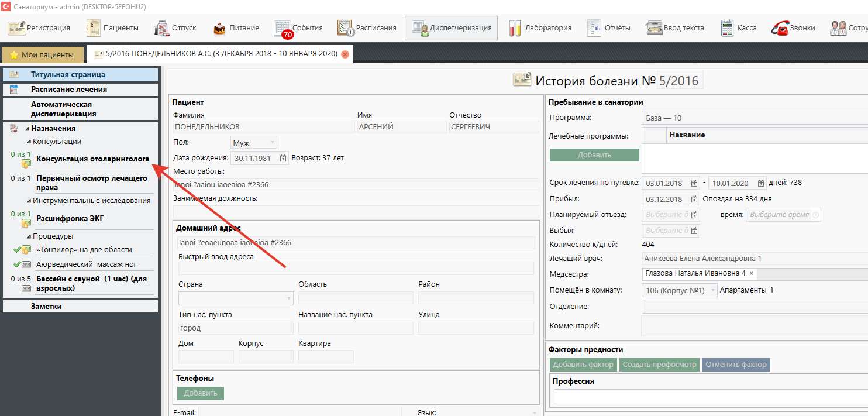Select Расписание лечения in sidebar
The height and width of the screenshot is (416, 868).
[x=68, y=90]
